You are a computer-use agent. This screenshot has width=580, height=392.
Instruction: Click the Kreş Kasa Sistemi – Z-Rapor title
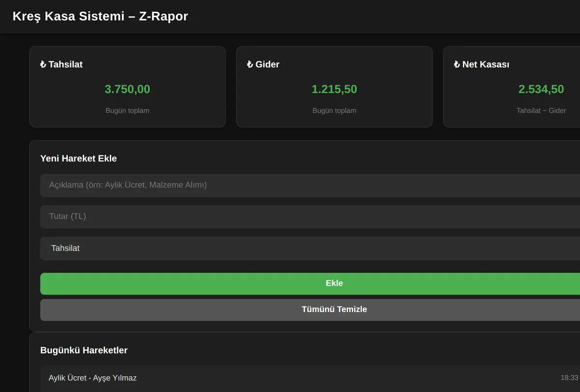(100, 16)
